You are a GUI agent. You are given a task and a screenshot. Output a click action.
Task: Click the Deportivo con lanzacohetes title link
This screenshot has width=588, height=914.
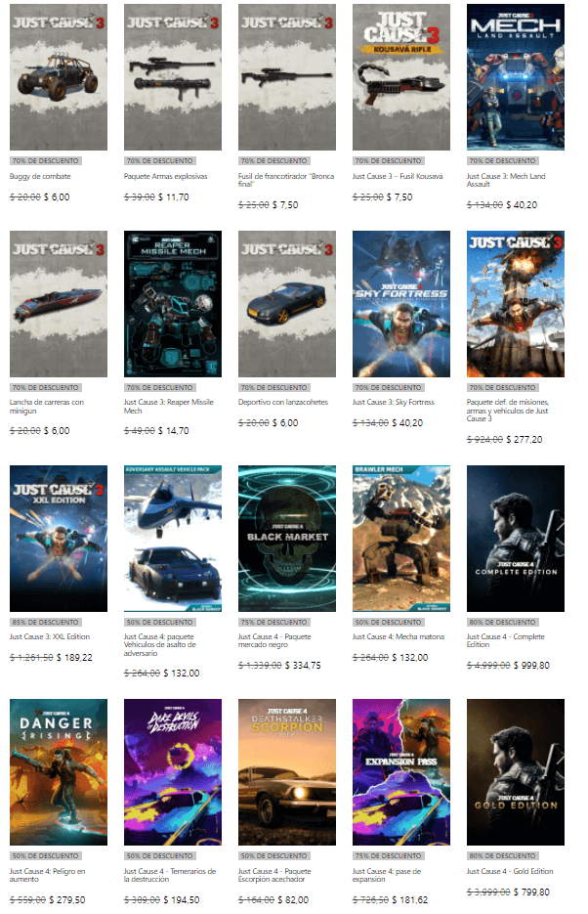(282, 402)
